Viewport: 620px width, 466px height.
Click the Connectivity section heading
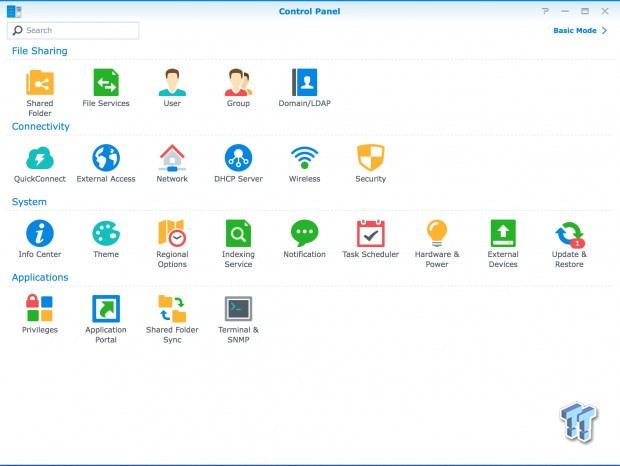click(41, 126)
